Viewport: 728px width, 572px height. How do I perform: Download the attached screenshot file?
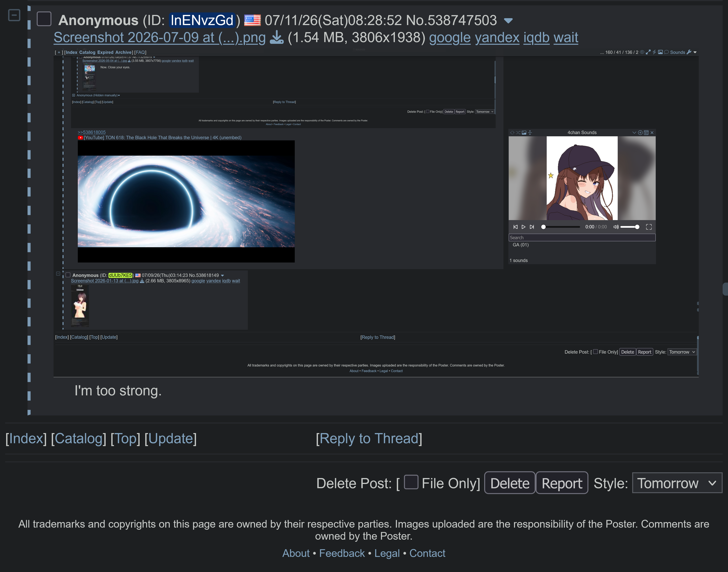coord(277,38)
